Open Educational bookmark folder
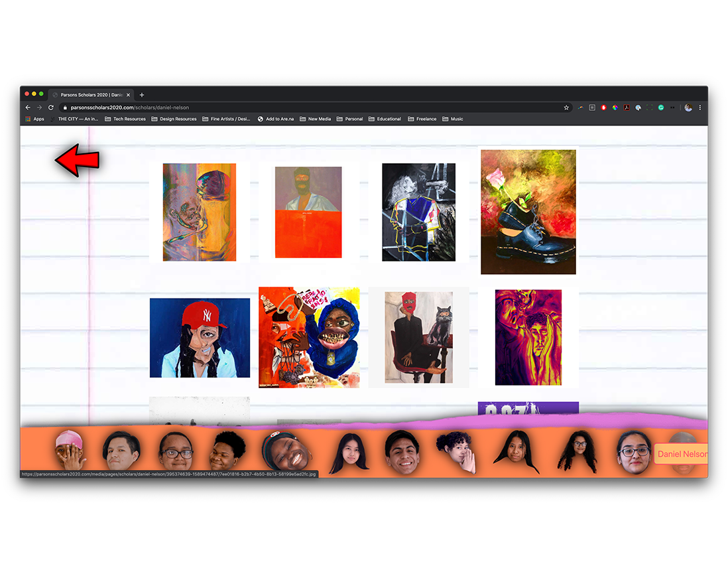 click(385, 119)
